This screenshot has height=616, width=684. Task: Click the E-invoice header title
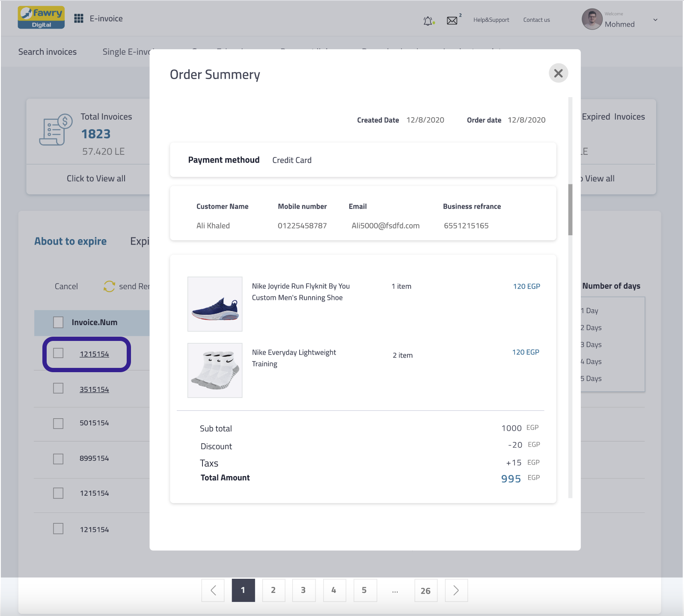click(106, 18)
